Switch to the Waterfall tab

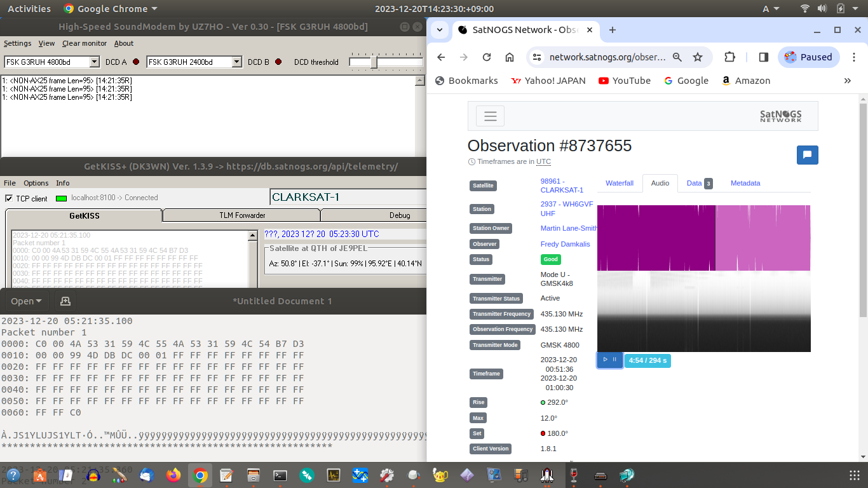click(619, 183)
